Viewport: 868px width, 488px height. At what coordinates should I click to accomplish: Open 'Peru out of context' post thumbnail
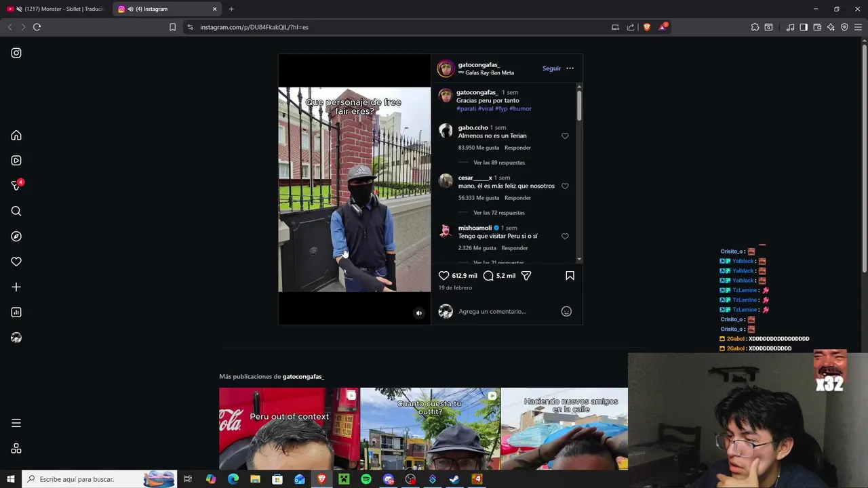point(290,428)
